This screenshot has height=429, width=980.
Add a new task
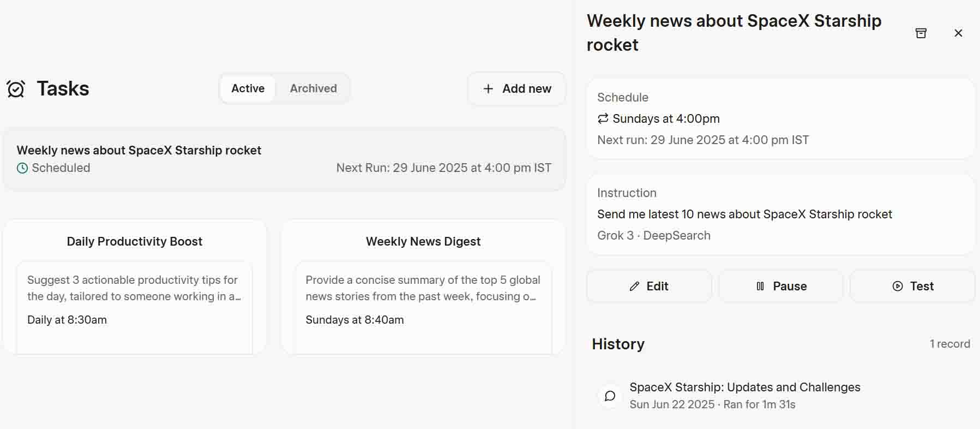pyautogui.click(x=516, y=88)
